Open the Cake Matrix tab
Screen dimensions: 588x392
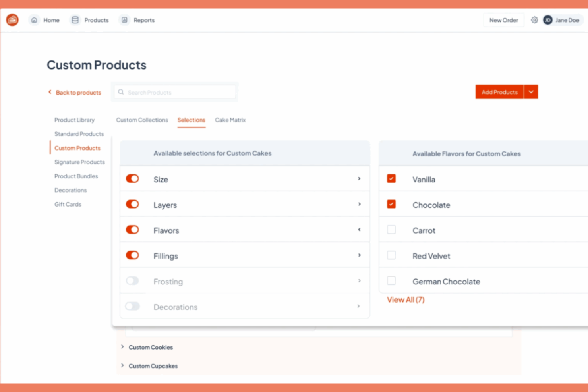pyautogui.click(x=230, y=120)
